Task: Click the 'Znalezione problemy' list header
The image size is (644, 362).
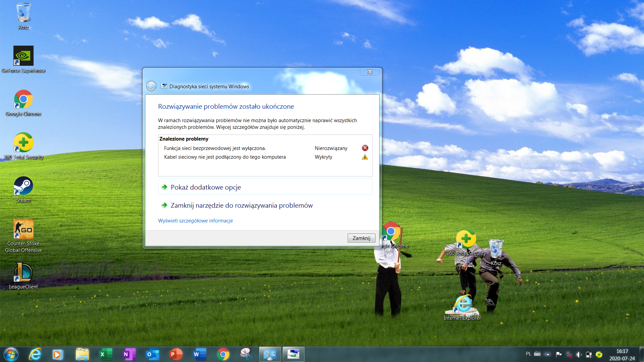Action: (x=184, y=139)
